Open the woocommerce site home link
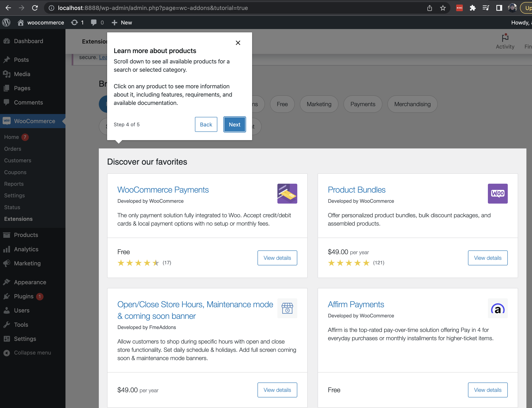532x408 pixels. tap(41, 23)
